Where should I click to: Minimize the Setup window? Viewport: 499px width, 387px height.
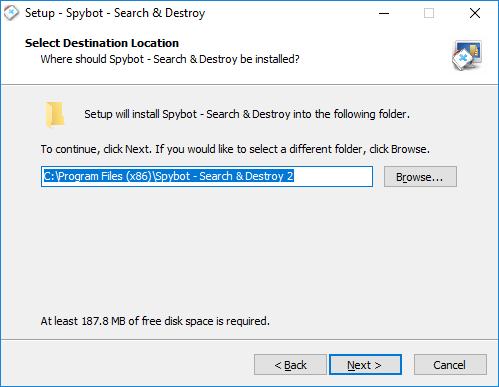(384, 13)
